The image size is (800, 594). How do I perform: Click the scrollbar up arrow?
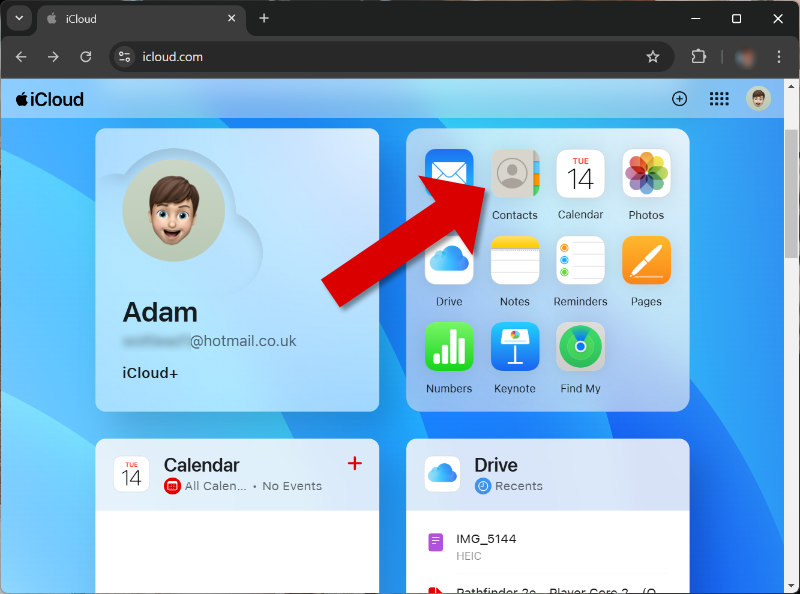tap(791, 85)
